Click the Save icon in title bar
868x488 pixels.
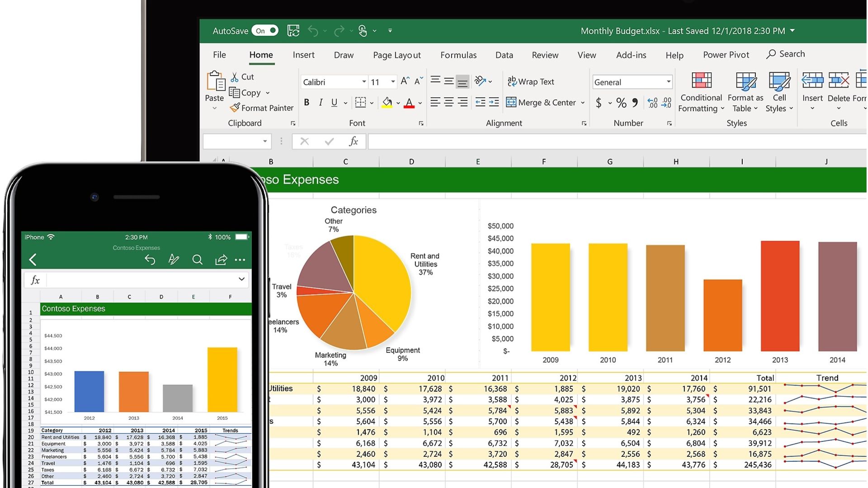point(293,31)
